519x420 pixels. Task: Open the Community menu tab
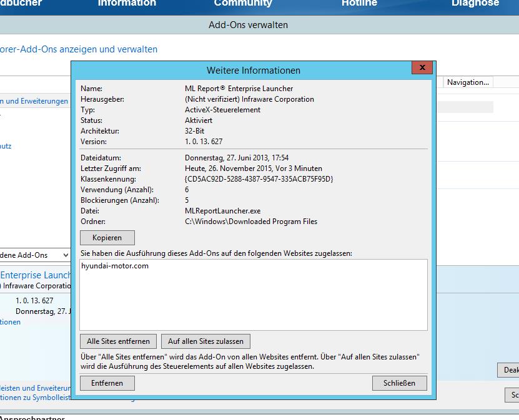tap(243, 3)
